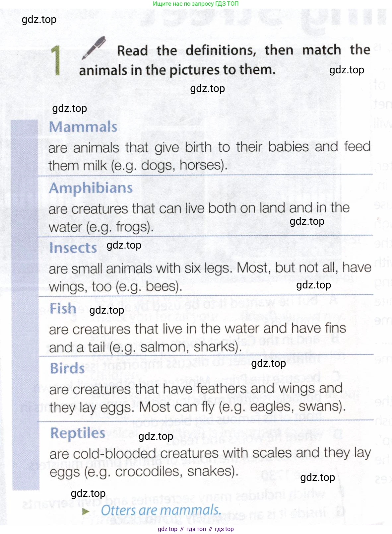Viewport: 392px width, 534px height.
Task: Select the Insects heading
Action: click(73, 248)
